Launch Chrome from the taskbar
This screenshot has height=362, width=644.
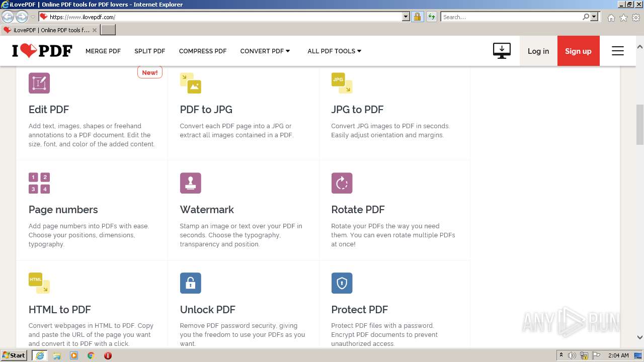[x=91, y=355]
